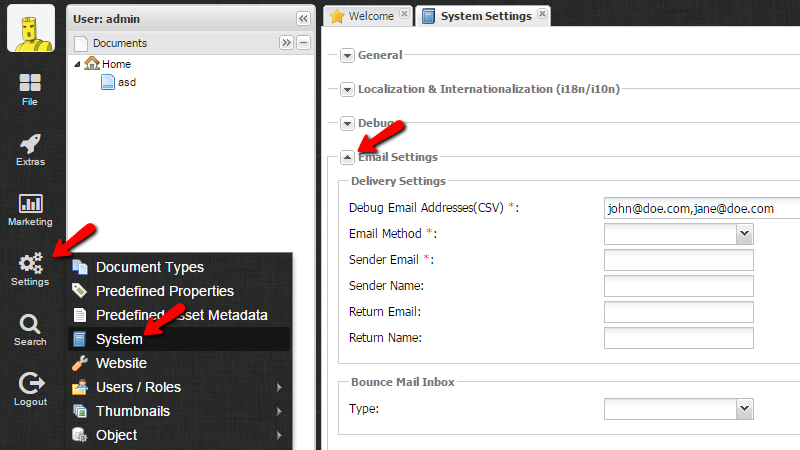Image resolution: width=800 pixels, height=450 pixels.
Task: Click the 'User: admin' header text
Action: [x=106, y=19]
